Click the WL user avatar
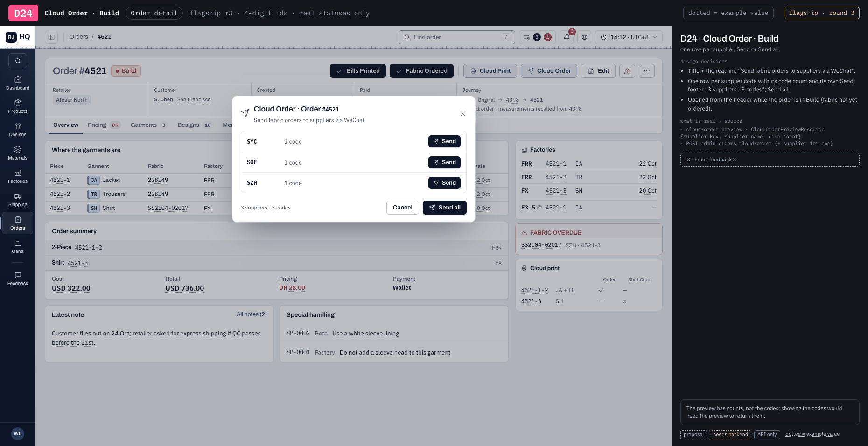Image resolution: width=868 pixels, height=446 pixels. point(18,433)
